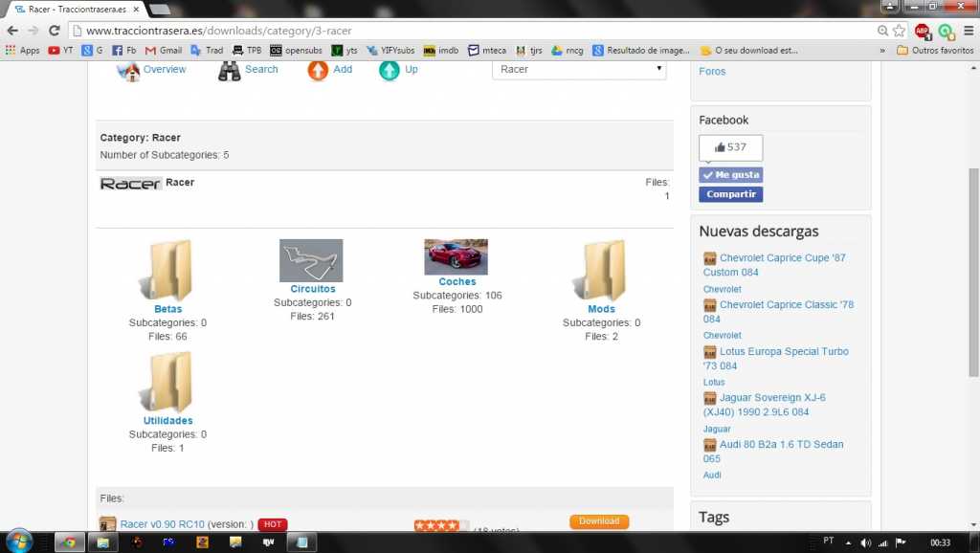Viewport: 980px width, 553px height.
Task: Open the Utilidades folder icon
Action: coord(167,383)
